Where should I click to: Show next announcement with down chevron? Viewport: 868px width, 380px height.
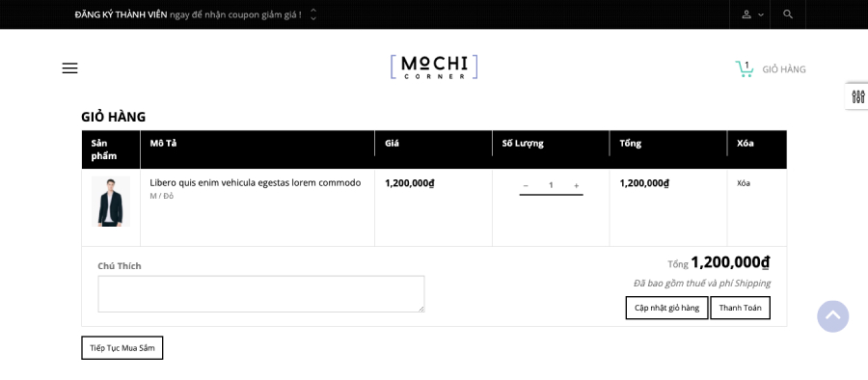[x=313, y=19]
